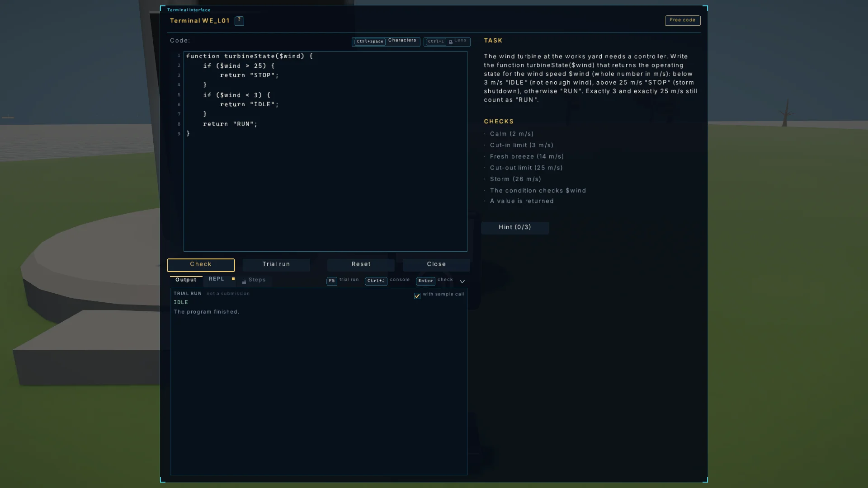Click 'The program finished.' output line
The height and width of the screenshot is (488, 868).
(x=207, y=312)
